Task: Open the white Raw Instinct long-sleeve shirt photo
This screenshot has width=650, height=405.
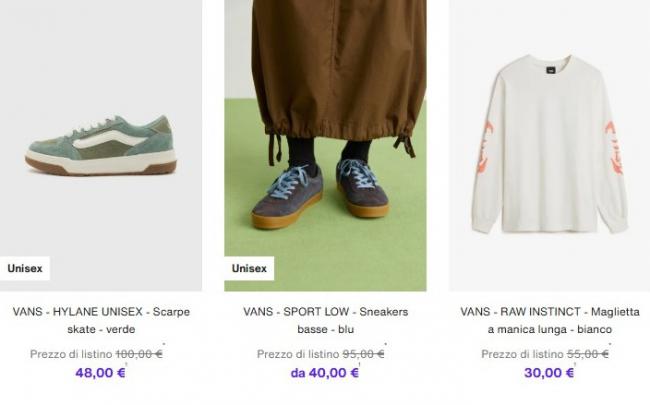Action: 550,145
